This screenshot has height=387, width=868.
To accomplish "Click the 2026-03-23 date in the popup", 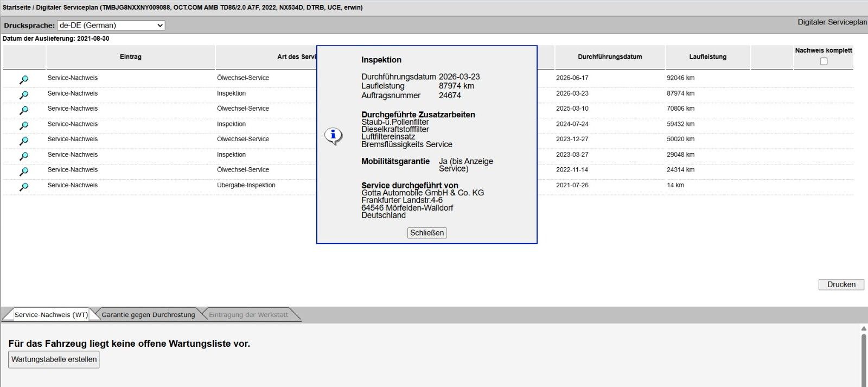I will click(x=459, y=77).
